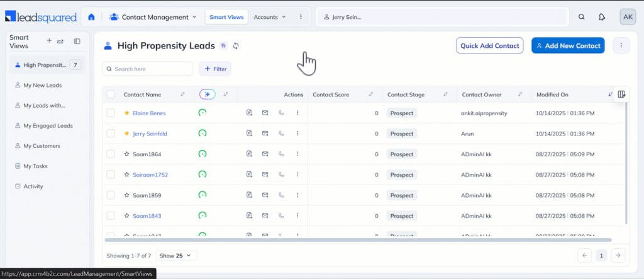
Task: Go to next page arrow
Action: pos(618,255)
